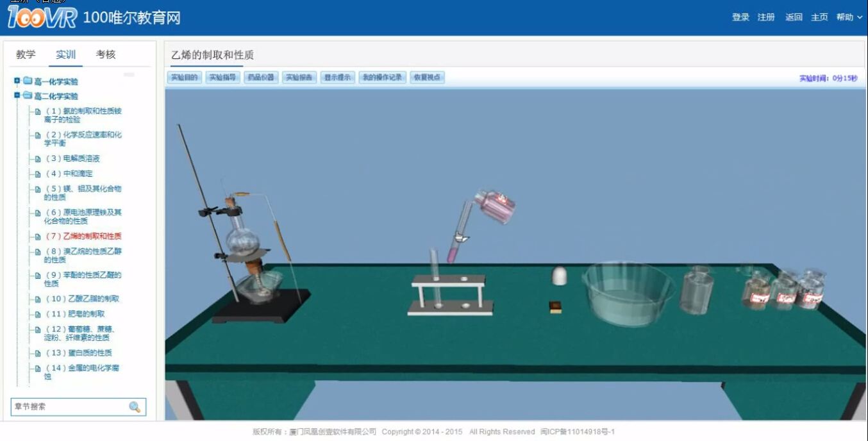868x441 pixels.
Task: Open the 帮助 dropdown menu
Action: click(x=849, y=17)
